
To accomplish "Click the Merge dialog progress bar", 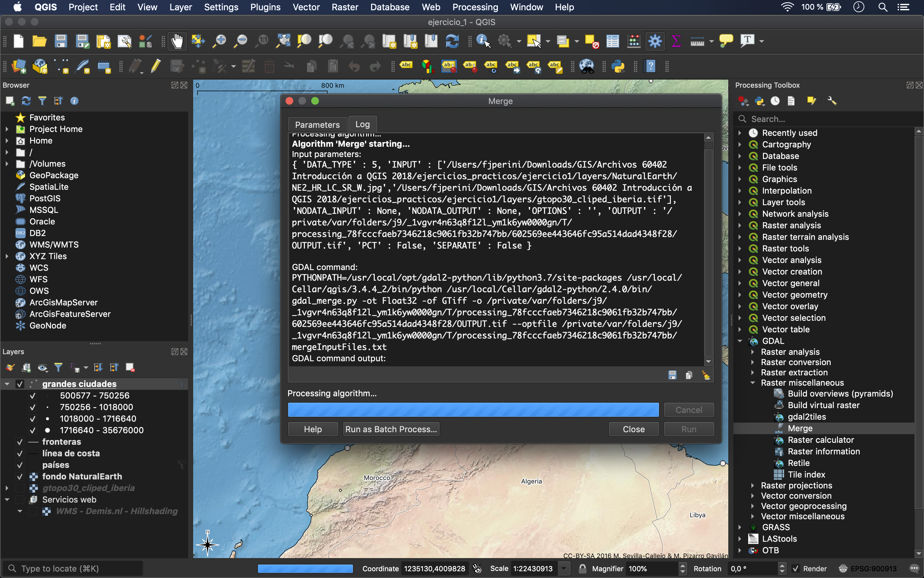I will [x=473, y=410].
